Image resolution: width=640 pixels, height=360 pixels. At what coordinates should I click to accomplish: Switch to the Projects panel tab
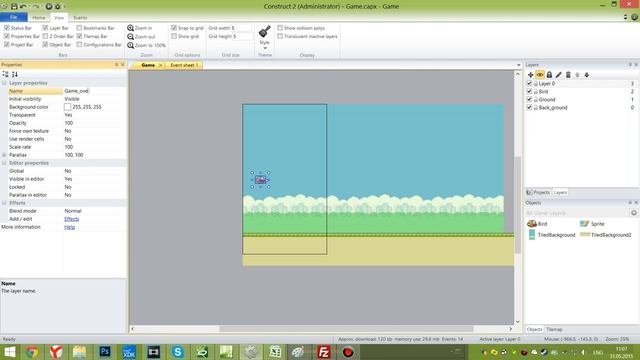(538, 192)
